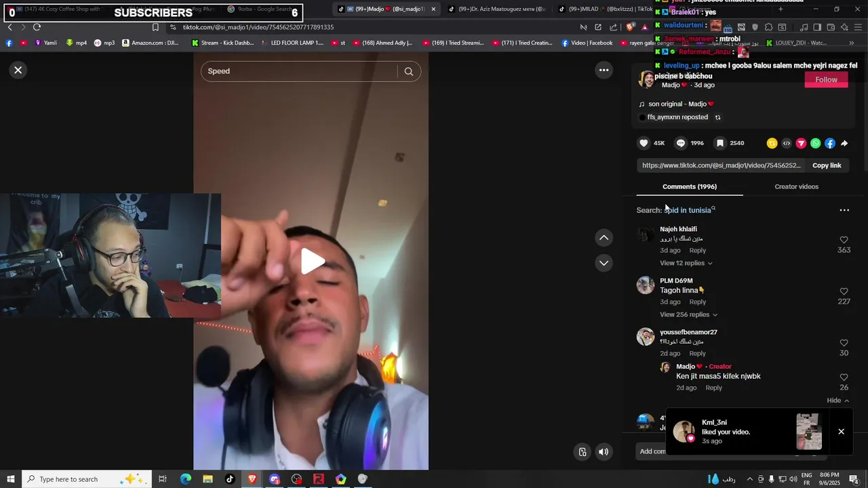Image resolution: width=868 pixels, height=488 pixels.
Task: Close the active '(99+)Madjo' tab
Action: click(x=433, y=9)
